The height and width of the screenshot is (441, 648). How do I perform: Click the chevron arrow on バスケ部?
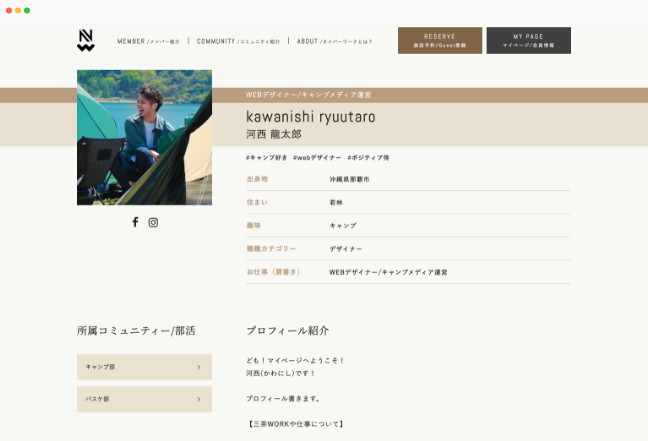(x=199, y=399)
